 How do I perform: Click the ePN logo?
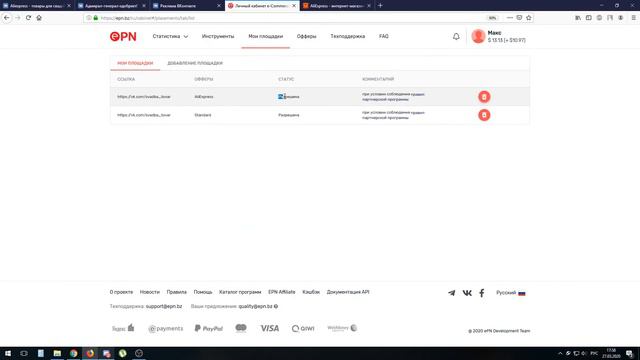[x=123, y=37]
